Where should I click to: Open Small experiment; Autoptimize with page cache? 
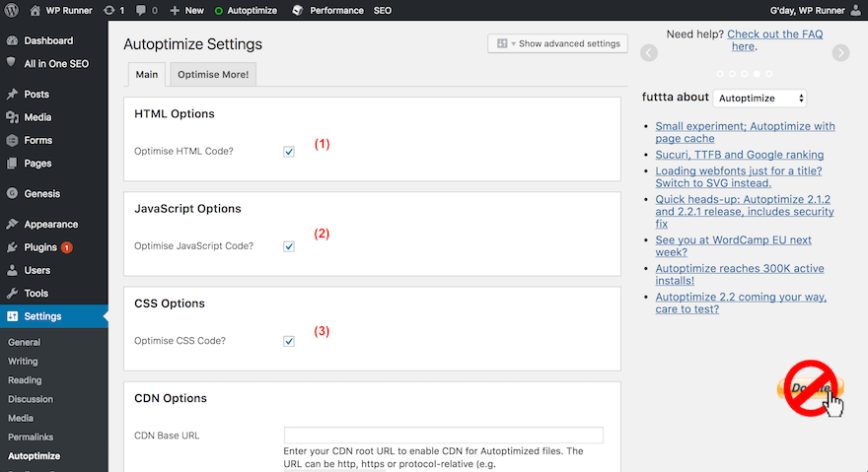(745, 132)
